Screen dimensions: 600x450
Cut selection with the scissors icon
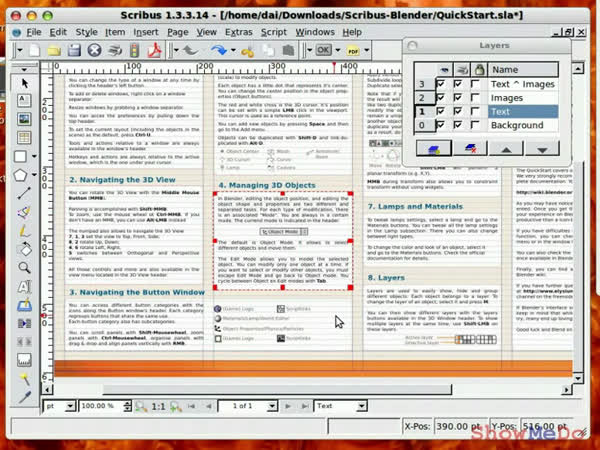click(x=247, y=51)
